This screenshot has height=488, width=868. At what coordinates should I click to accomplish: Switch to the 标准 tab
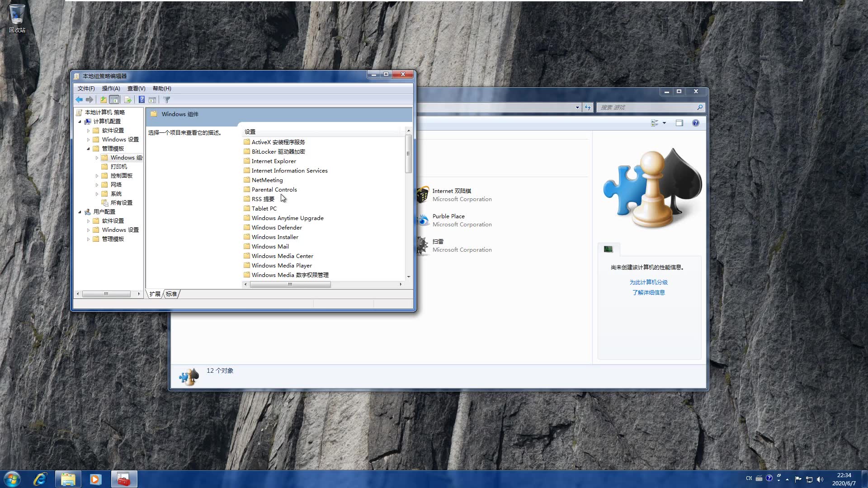point(171,294)
